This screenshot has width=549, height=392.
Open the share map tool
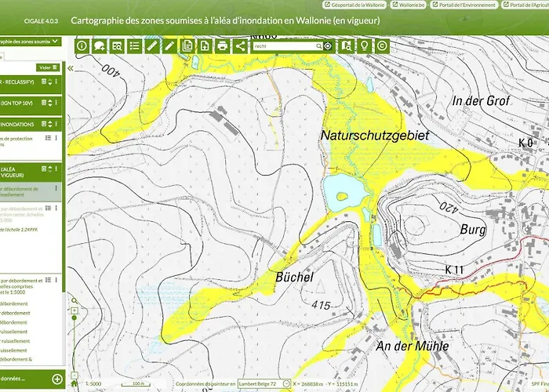tap(240, 46)
